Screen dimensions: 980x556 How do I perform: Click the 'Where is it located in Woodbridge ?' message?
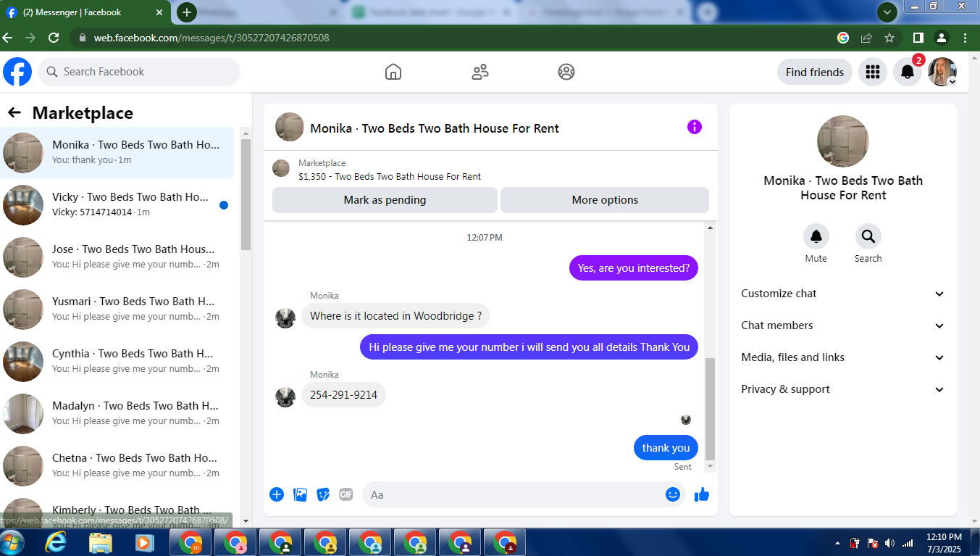point(396,316)
